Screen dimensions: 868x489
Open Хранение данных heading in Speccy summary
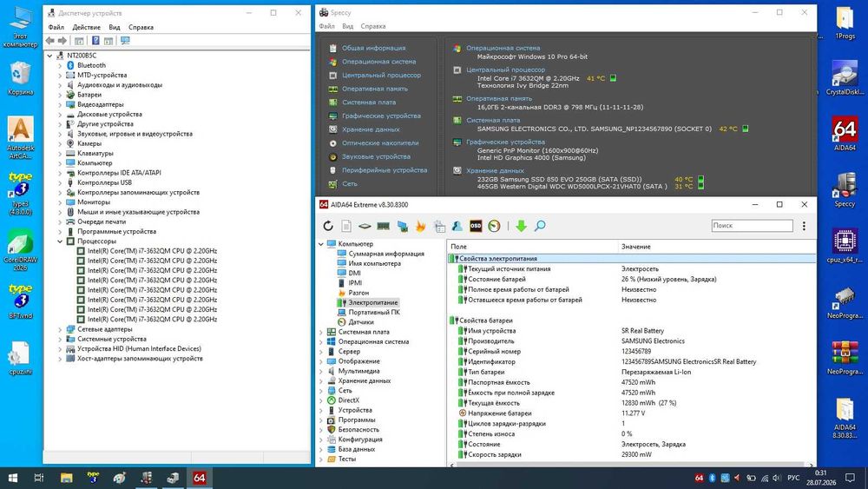coord(495,170)
